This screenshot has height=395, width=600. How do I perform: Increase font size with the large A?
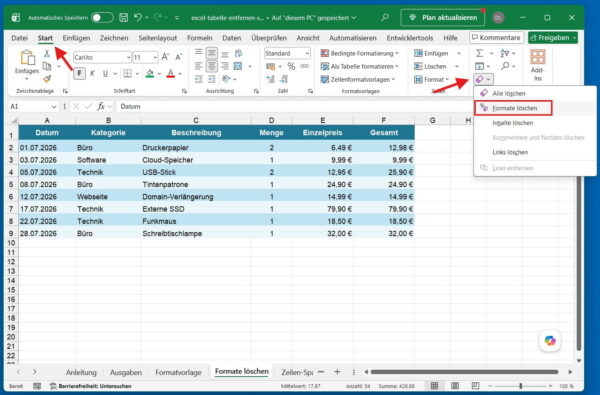[165, 57]
